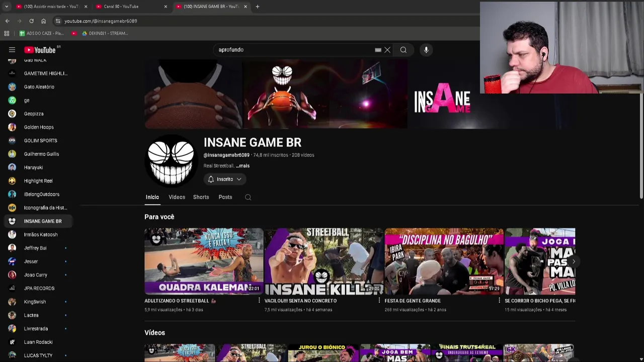Clear the search text with the X icon
The image size is (644, 362).
[x=387, y=50]
